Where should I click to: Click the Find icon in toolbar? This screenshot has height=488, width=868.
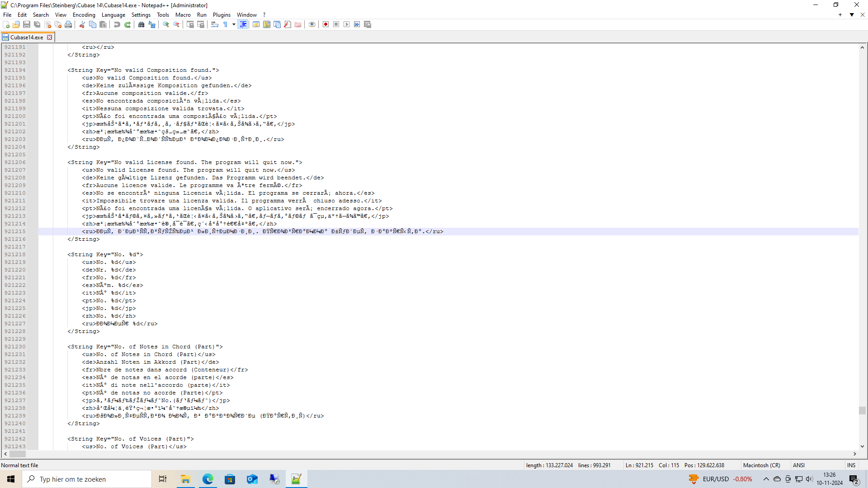[142, 24]
